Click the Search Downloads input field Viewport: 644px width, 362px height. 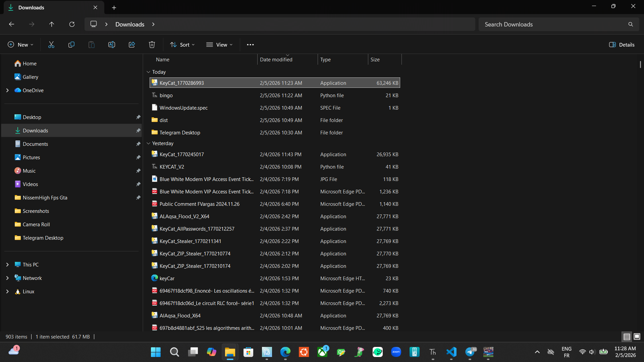(553, 24)
